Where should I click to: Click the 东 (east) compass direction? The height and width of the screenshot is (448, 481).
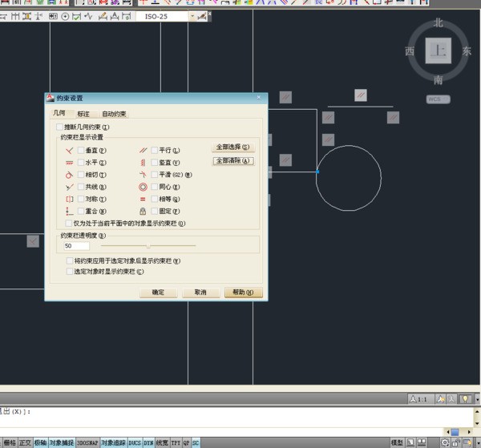(467, 51)
